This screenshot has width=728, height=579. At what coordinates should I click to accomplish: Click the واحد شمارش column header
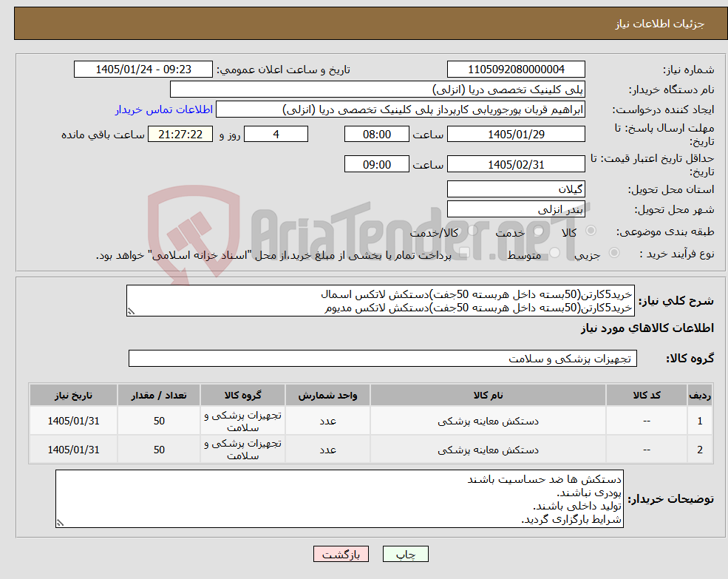point(327,395)
